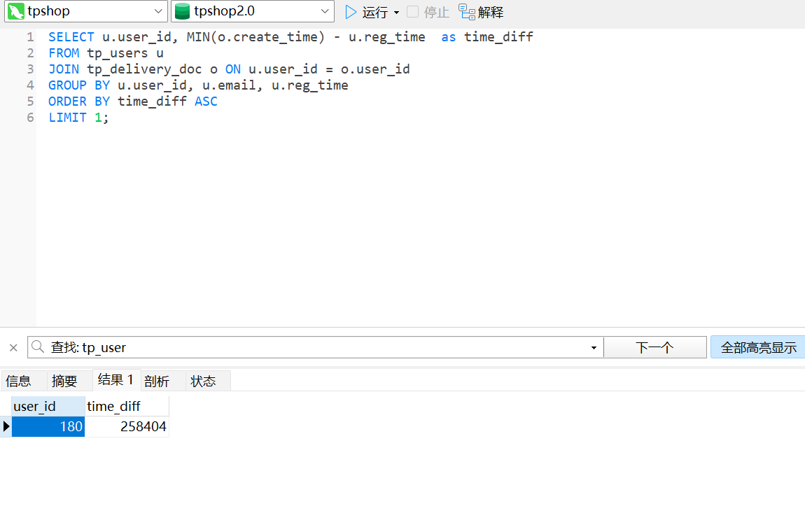Click the row indicator arrow of result row
805x532 pixels.
(6, 426)
